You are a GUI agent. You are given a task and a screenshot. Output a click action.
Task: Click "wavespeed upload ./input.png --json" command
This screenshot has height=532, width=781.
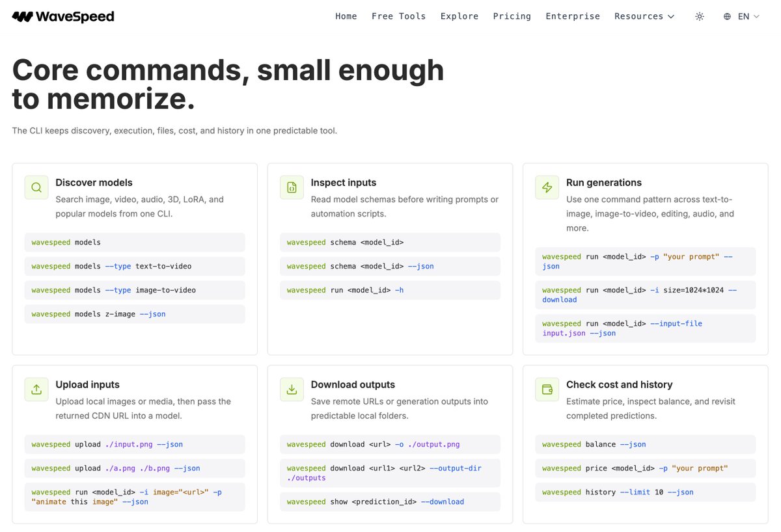pyautogui.click(x=135, y=444)
